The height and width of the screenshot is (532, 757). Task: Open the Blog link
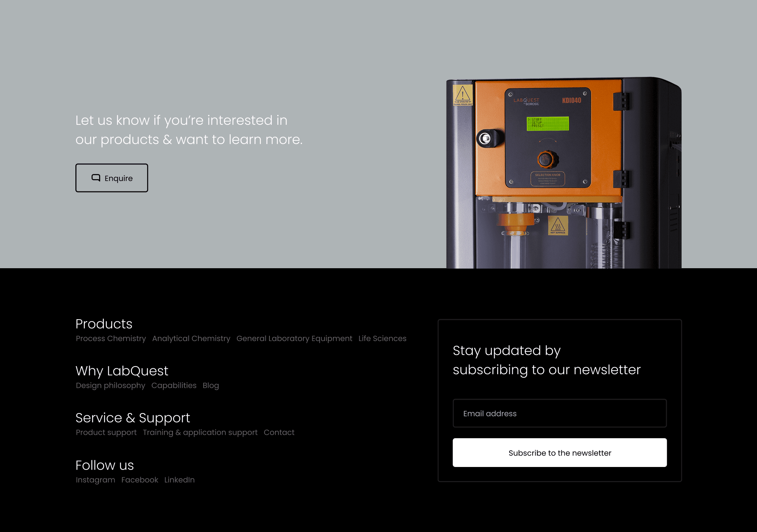click(211, 385)
